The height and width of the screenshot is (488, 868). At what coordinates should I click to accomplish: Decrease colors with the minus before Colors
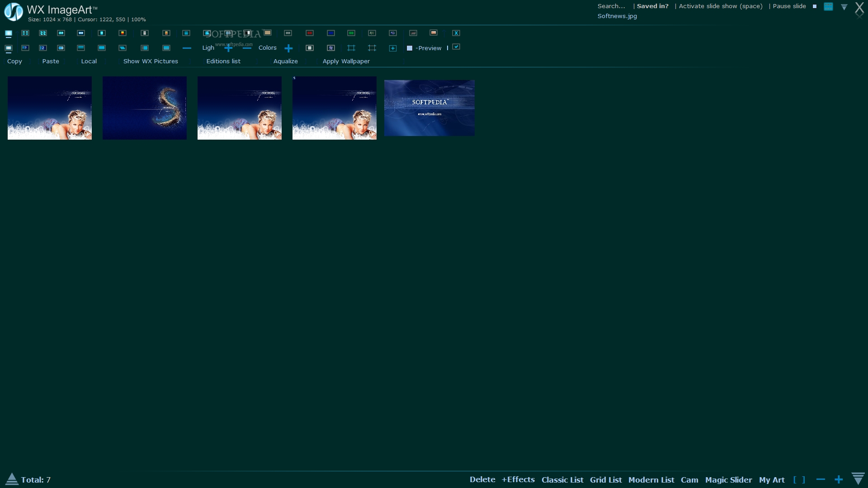247,48
